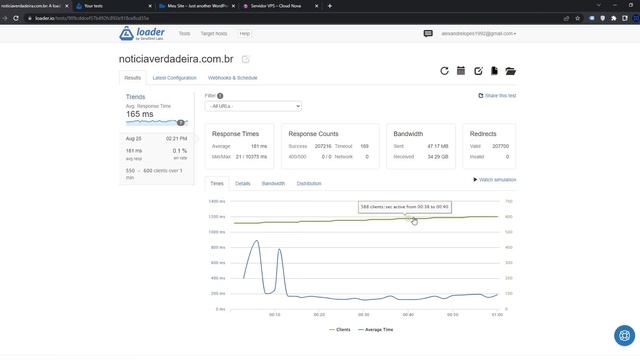The width and height of the screenshot is (640, 360).
Task: Click the trend marker on Trends sparkline
Action: (180, 122)
